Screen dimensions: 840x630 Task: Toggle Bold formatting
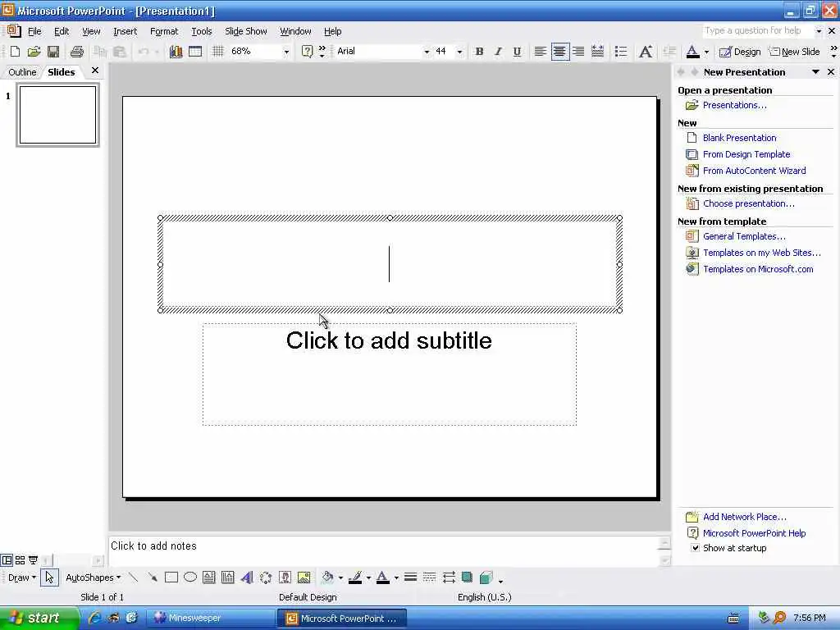pyautogui.click(x=479, y=52)
